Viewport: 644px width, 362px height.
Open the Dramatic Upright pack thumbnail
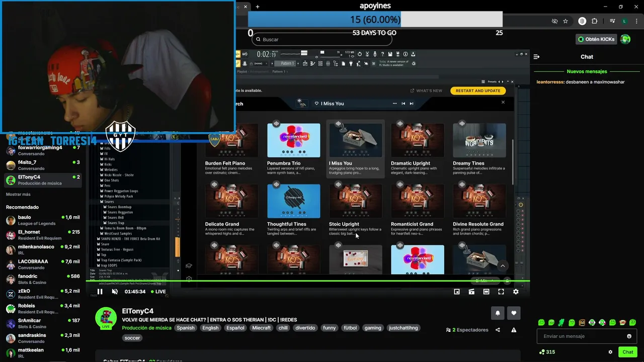(418, 140)
